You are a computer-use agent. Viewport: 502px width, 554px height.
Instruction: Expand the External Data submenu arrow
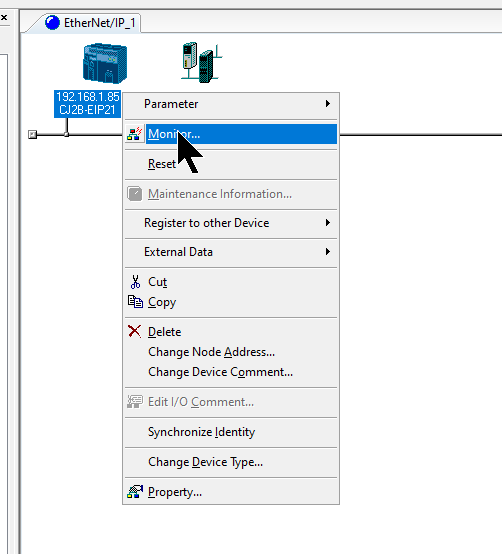click(328, 252)
